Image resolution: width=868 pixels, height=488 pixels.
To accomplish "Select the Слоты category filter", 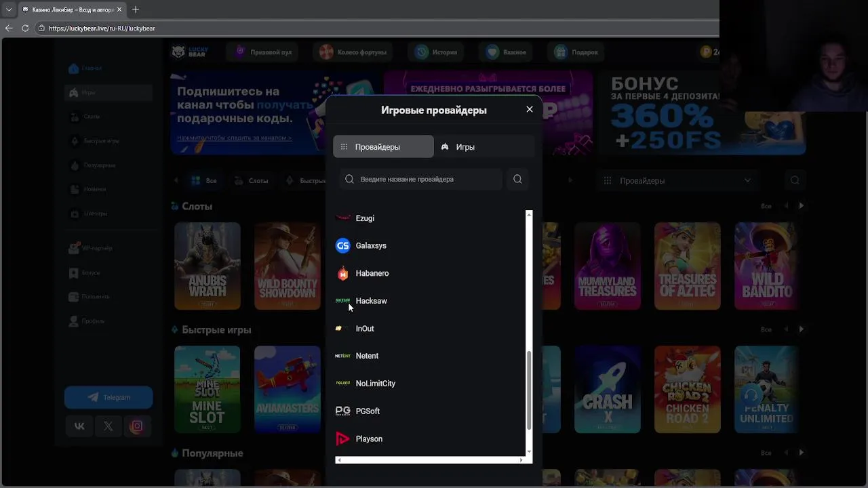I will point(251,181).
